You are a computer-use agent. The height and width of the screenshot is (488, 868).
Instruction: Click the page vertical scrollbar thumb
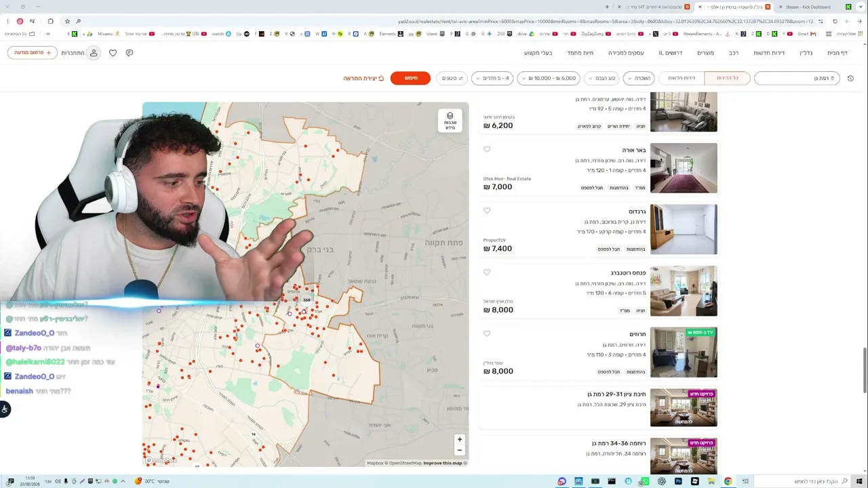click(x=865, y=369)
